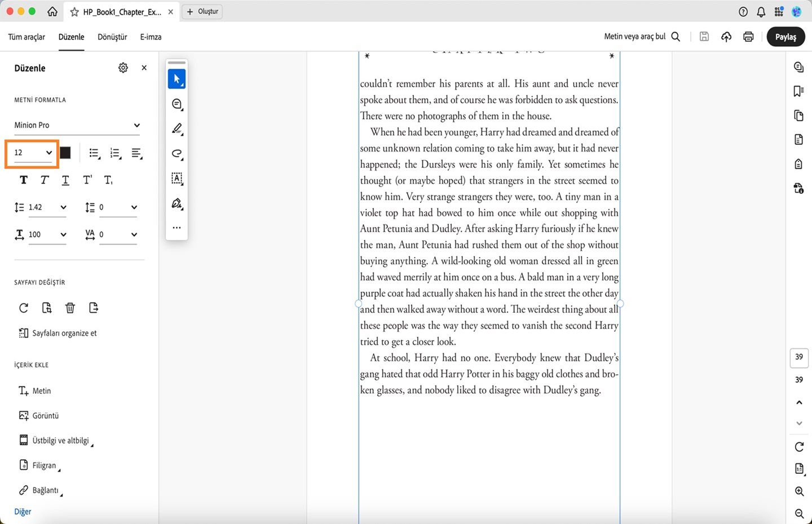Screen dimensions: 812x524
Task: Open the 1.42 line spacing dropdown
Action: pos(47,207)
